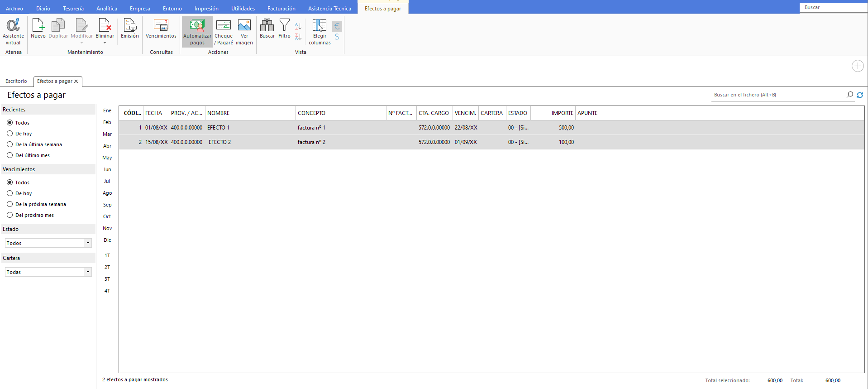Open the Utilidades ribbon tab

tap(243, 9)
